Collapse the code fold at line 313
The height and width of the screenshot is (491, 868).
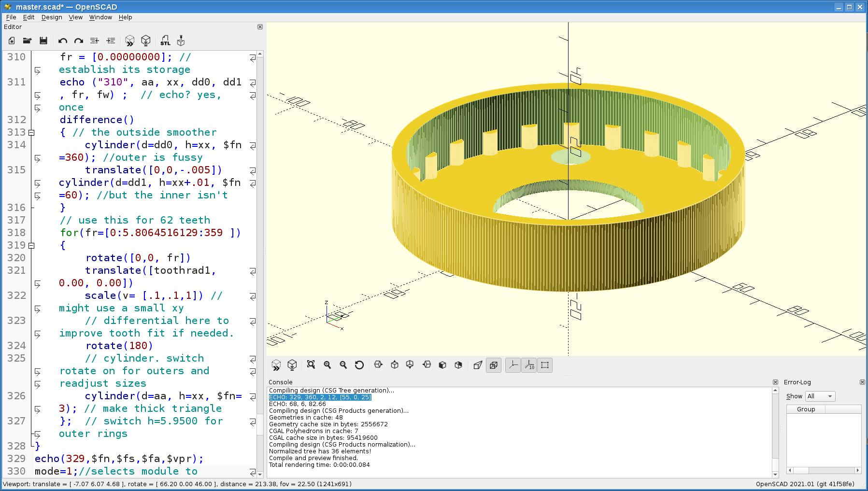tap(31, 132)
